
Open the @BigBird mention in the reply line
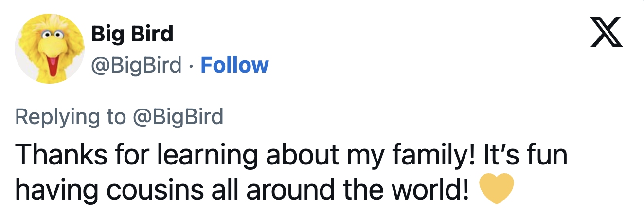point(178,117)
